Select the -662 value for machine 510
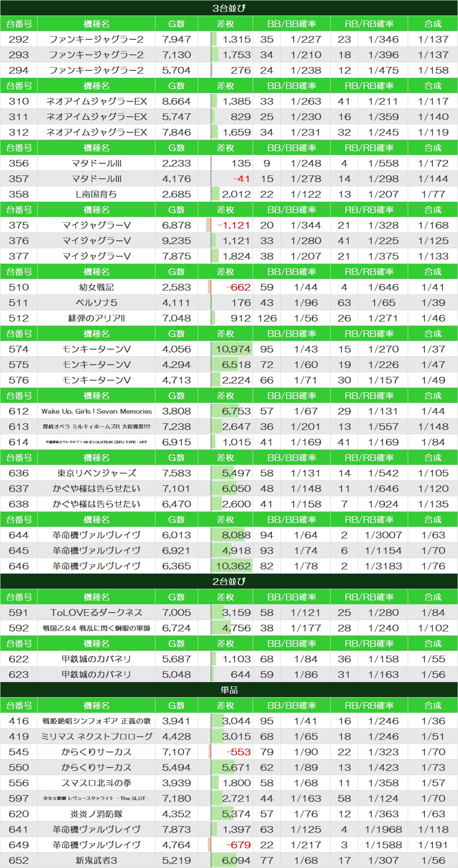This screenshot has height=868, width=458. (x=238, y=287)
